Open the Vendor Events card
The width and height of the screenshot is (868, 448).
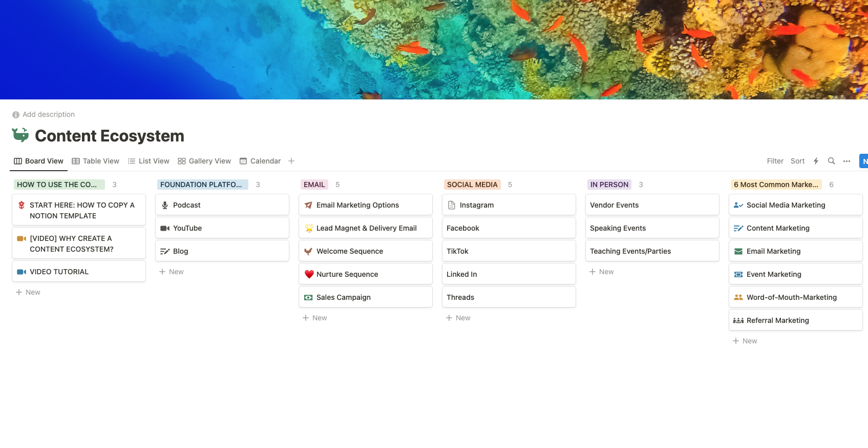point(652,205)
